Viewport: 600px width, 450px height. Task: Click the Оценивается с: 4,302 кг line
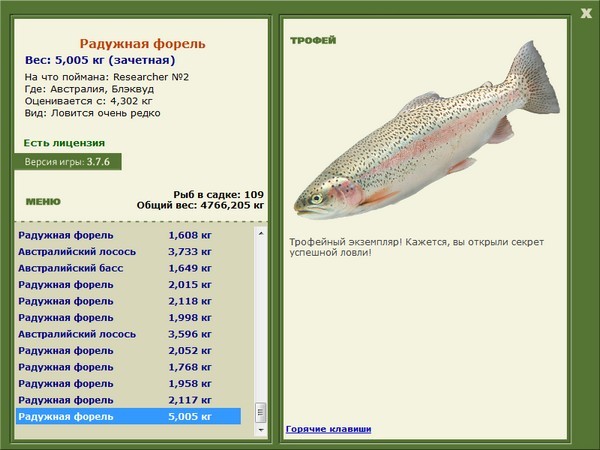(88, 101)
